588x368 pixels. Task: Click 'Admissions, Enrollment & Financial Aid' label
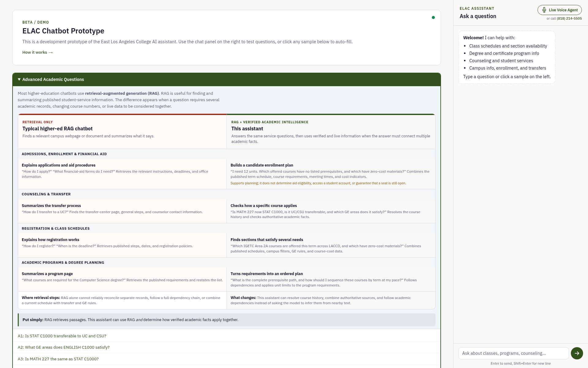tap(64, 154)
